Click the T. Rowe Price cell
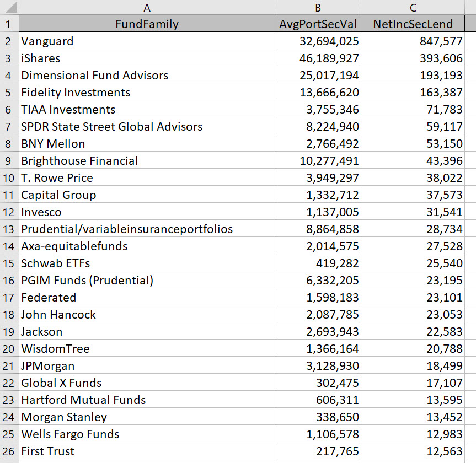 click(147, 178)
